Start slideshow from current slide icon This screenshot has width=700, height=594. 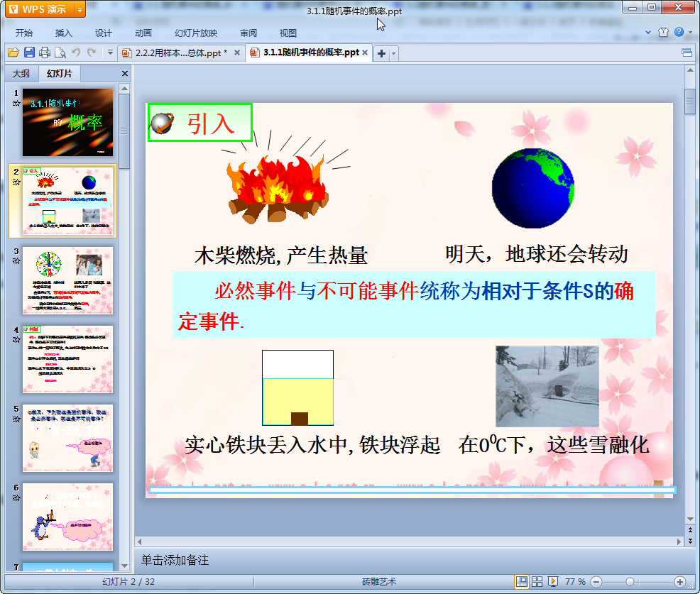(x=552, y=581)
